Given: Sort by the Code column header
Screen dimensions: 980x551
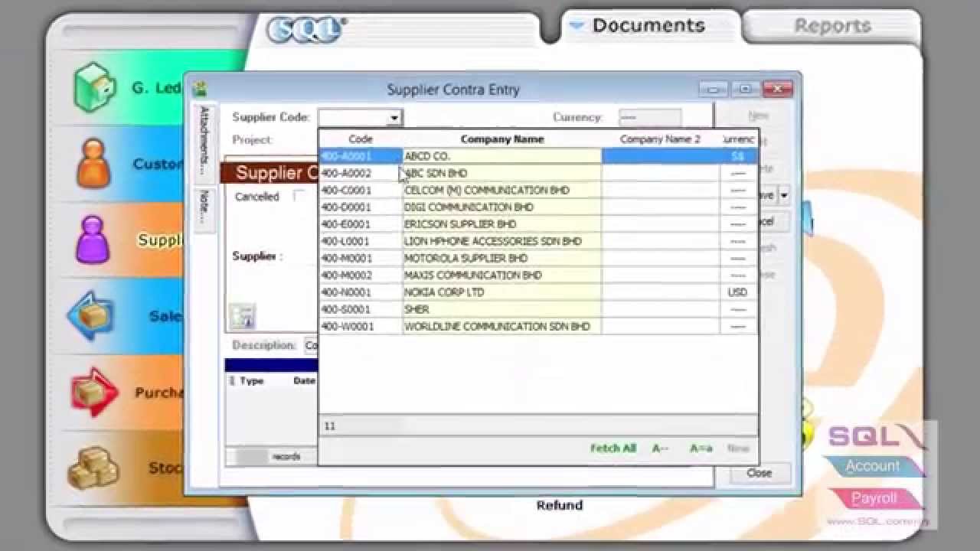Looking at the screenshot, I should [x=361, y=139].
